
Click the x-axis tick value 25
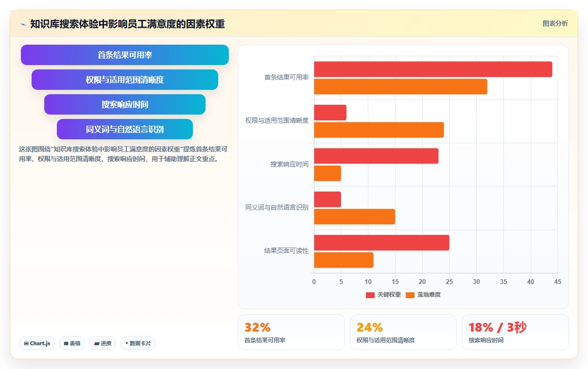pyautogui.click(x=449, y=282)
